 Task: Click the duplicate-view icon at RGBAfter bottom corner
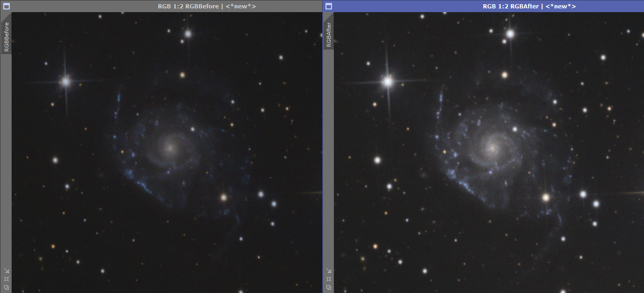[329, 287]
